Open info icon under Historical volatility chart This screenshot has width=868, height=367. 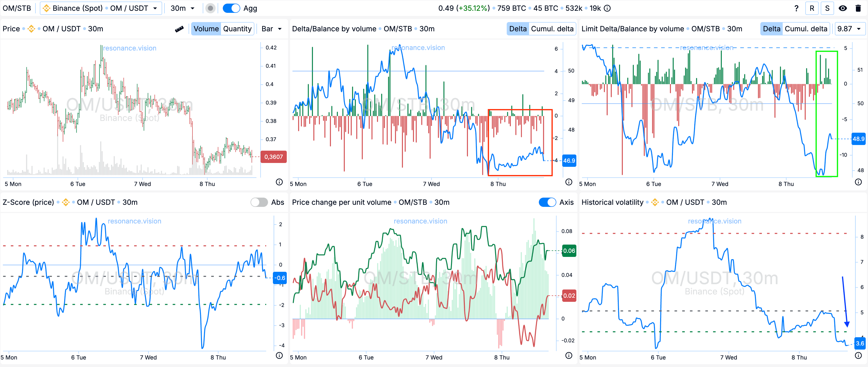click(x=858, y=355)
